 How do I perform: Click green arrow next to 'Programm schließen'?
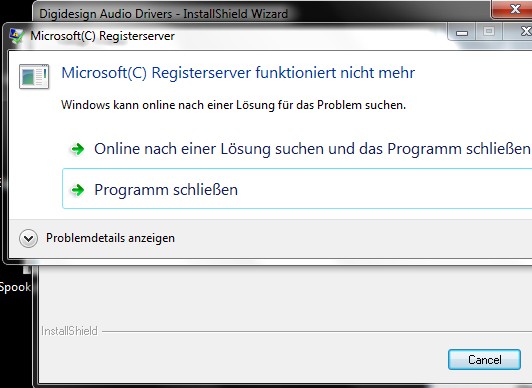coord(78,190)
